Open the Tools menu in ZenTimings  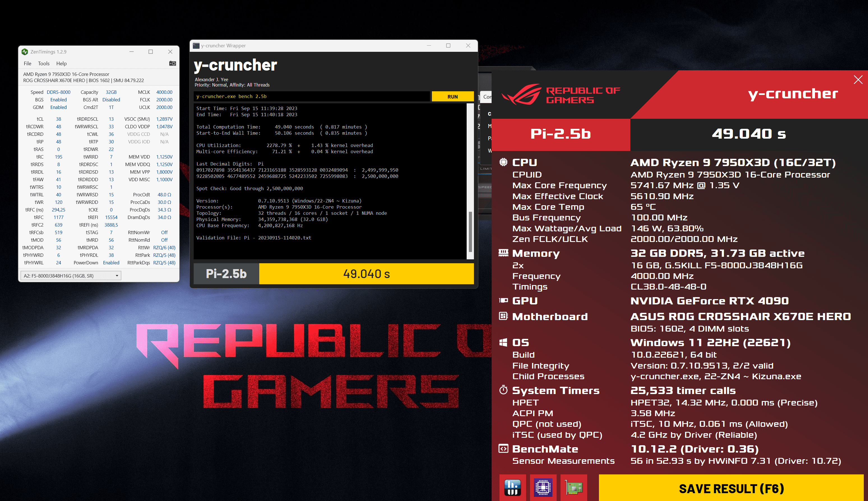pos(44,63)
